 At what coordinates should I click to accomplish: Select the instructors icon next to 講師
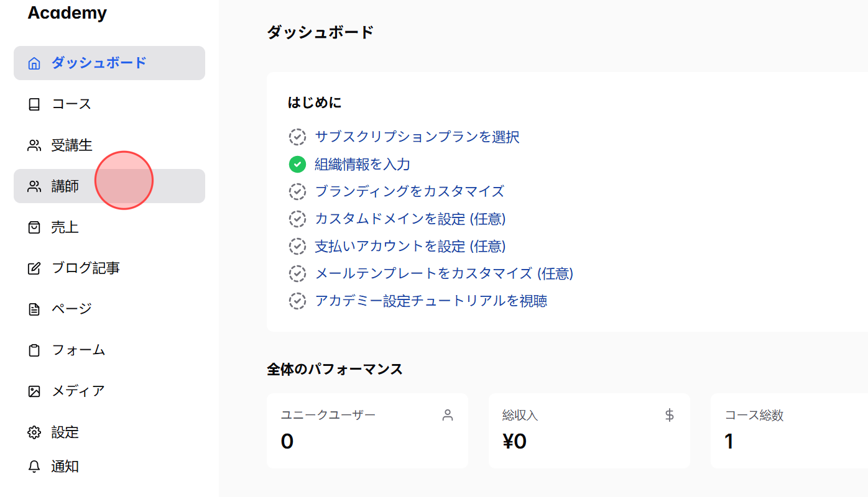[34, 186]
